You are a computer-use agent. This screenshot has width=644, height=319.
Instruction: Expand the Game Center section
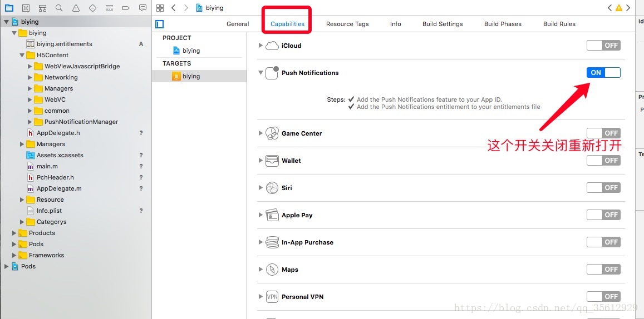tap(260, 133)
